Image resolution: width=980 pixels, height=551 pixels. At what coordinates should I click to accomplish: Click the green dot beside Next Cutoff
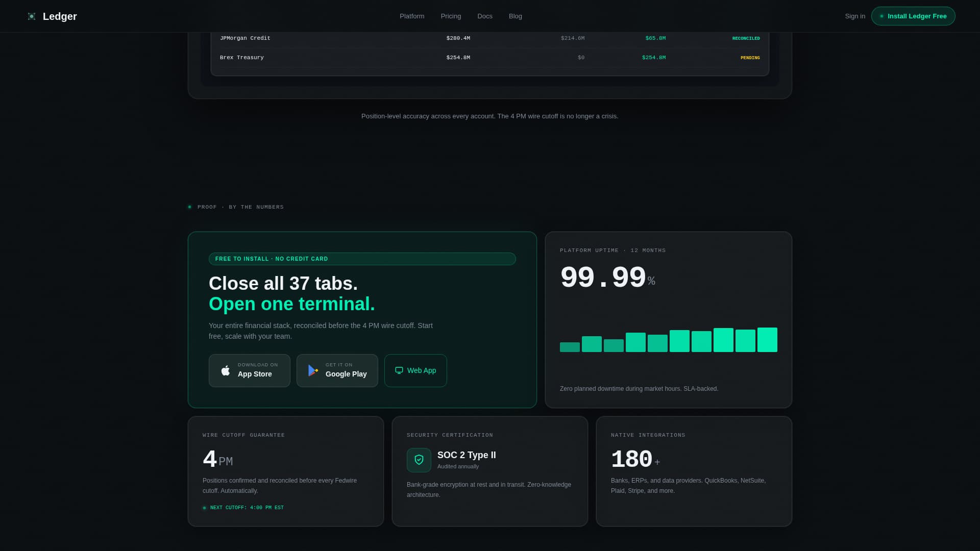coord(205,508)
